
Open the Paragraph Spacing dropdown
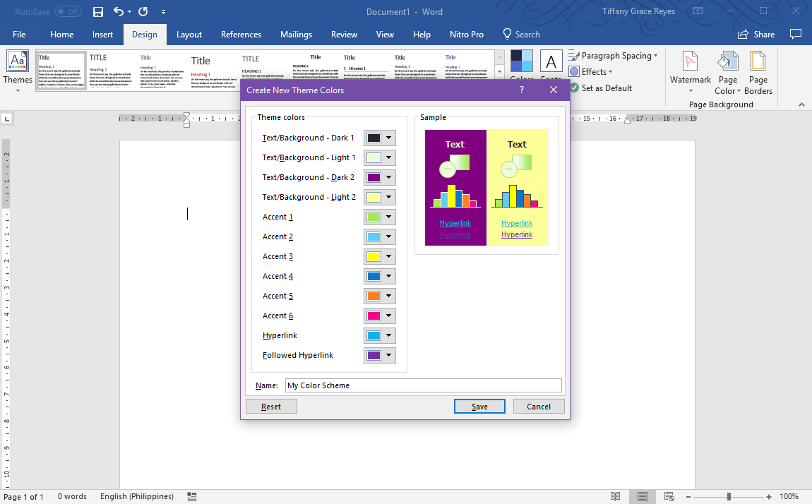[614, 55]
